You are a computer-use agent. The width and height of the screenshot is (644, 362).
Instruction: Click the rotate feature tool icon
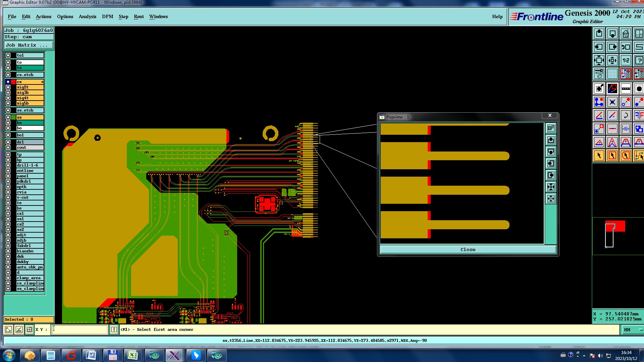(626, 116)
